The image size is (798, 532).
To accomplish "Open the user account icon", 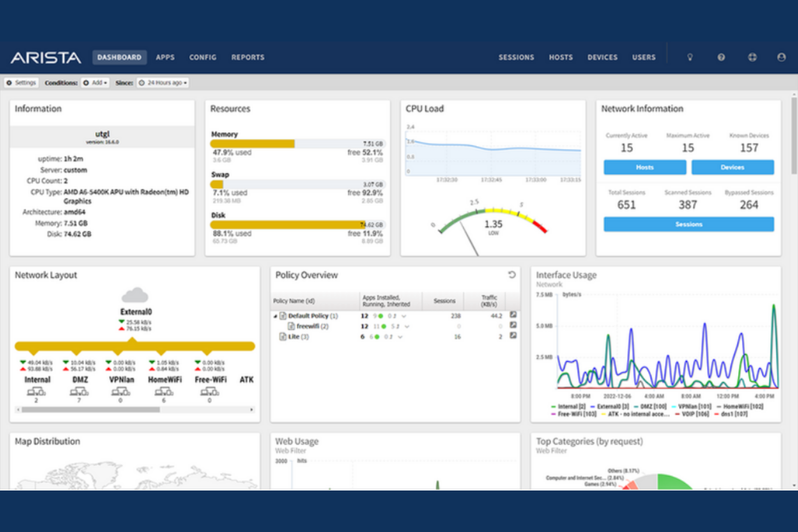I will (781, 57).
